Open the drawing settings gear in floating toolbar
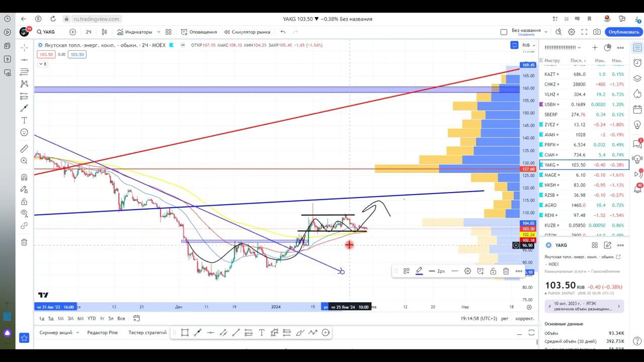This screenshot has height=362, width=644. tap(467, 271)
